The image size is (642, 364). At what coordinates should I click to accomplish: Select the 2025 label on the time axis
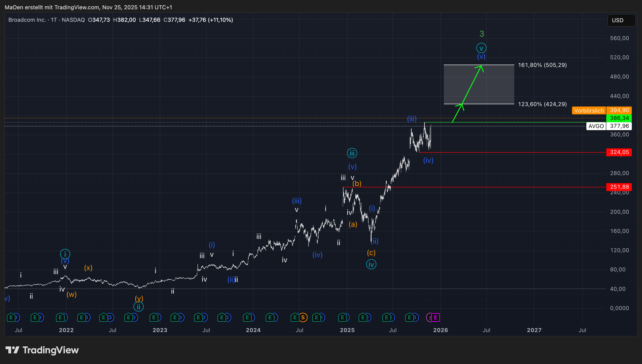[x=347, y=330]
